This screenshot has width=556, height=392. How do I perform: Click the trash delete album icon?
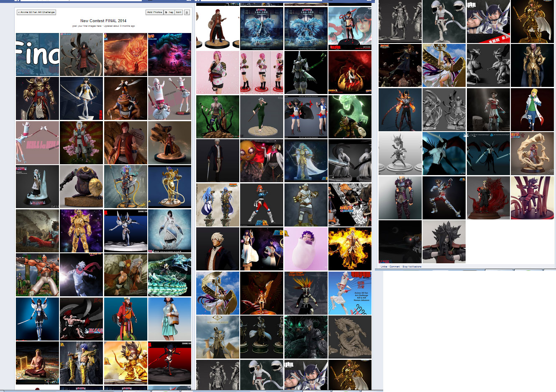[187, 12]
